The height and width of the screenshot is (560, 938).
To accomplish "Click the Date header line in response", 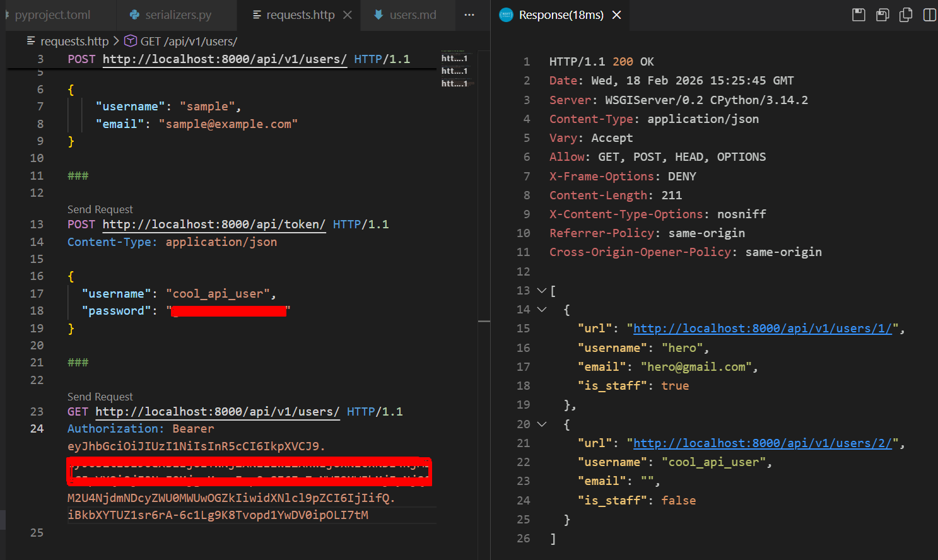I will coord(672,81).
